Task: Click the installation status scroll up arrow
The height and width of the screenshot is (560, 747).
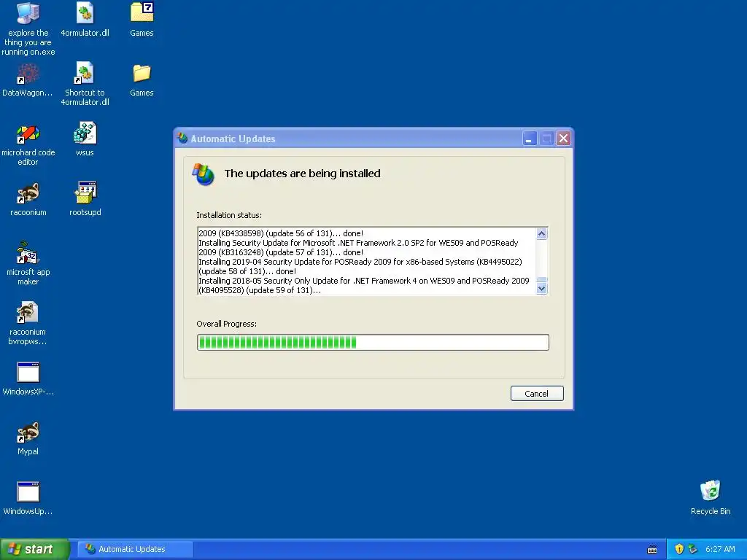Action: click(542, 233)
